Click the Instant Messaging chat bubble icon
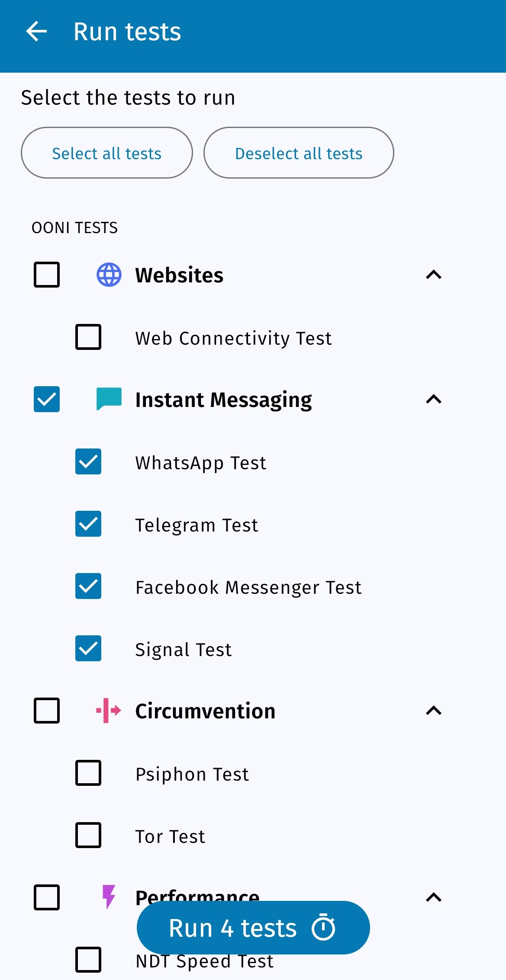 [x=109, y=399]
